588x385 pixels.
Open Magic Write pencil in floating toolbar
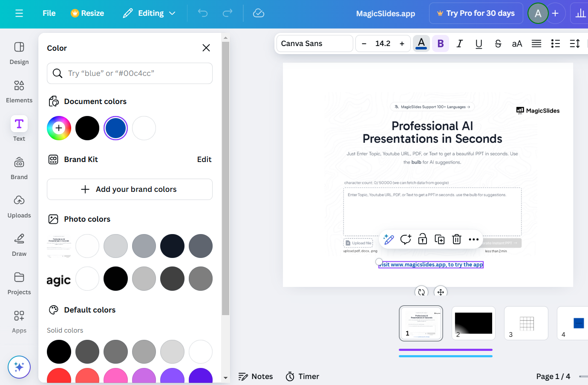pos(389,240)
